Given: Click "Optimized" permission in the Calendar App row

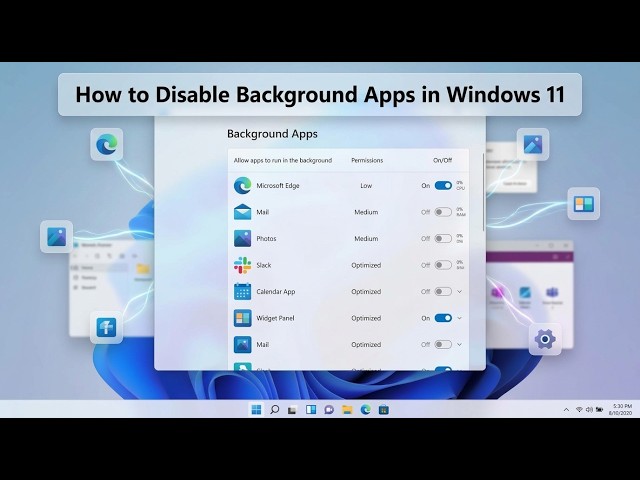Looking at the screenshot, I should click(366, 292).
